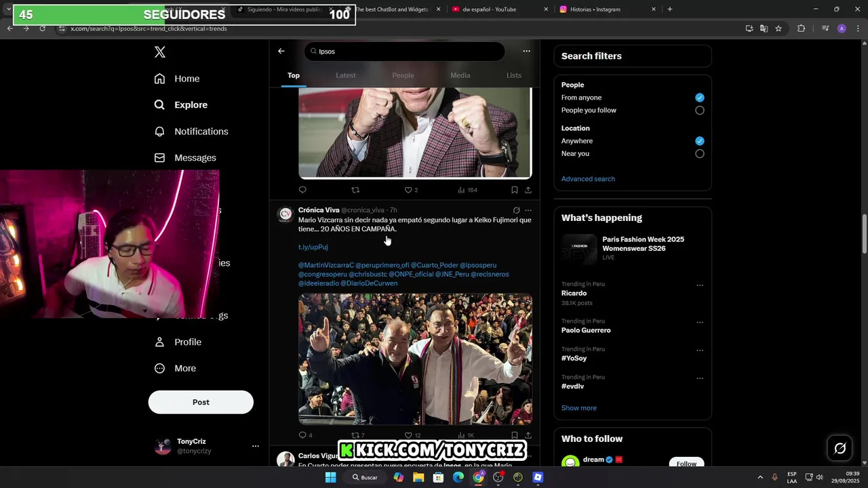Screen dimensions: 868x488
Task: Switch to the Media tab
Action: tap(460, 75)
